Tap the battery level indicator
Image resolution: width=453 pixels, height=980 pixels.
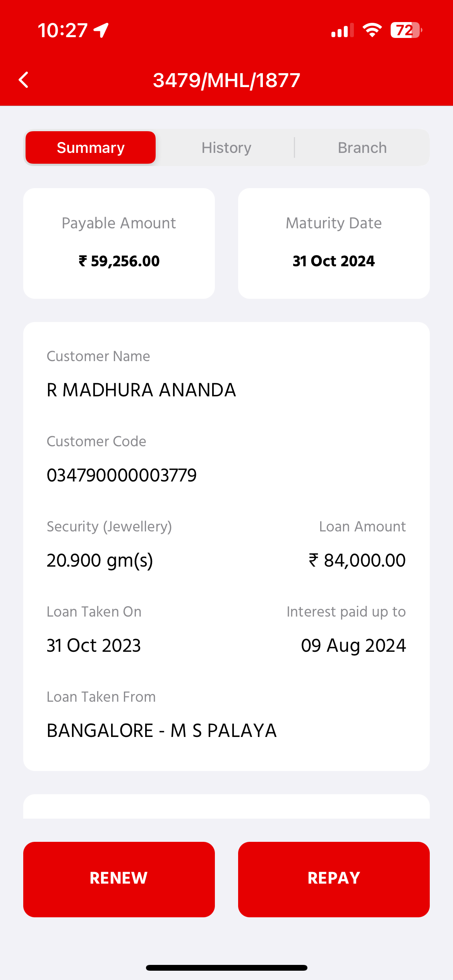point(406,30)
